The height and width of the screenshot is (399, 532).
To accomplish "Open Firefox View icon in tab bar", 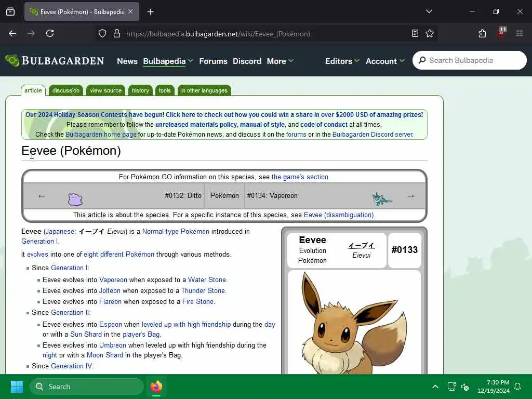I will coord(10,11).
